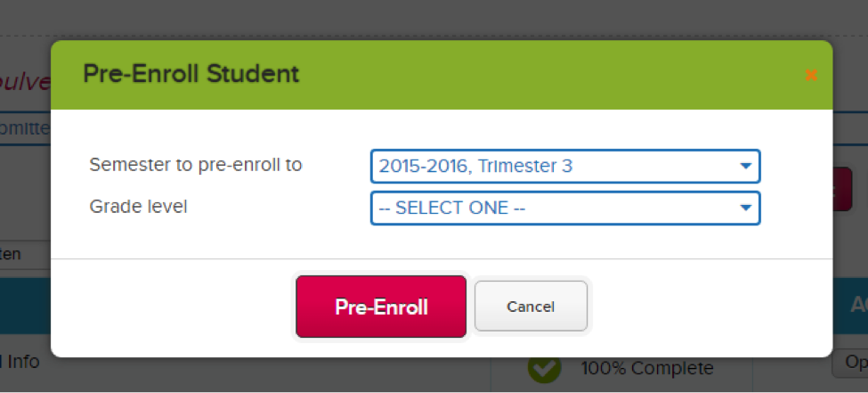Click the dimmed field ending in 'ten' on the left
Viewport: 868px width, 393px height.
tap(25, 254)
